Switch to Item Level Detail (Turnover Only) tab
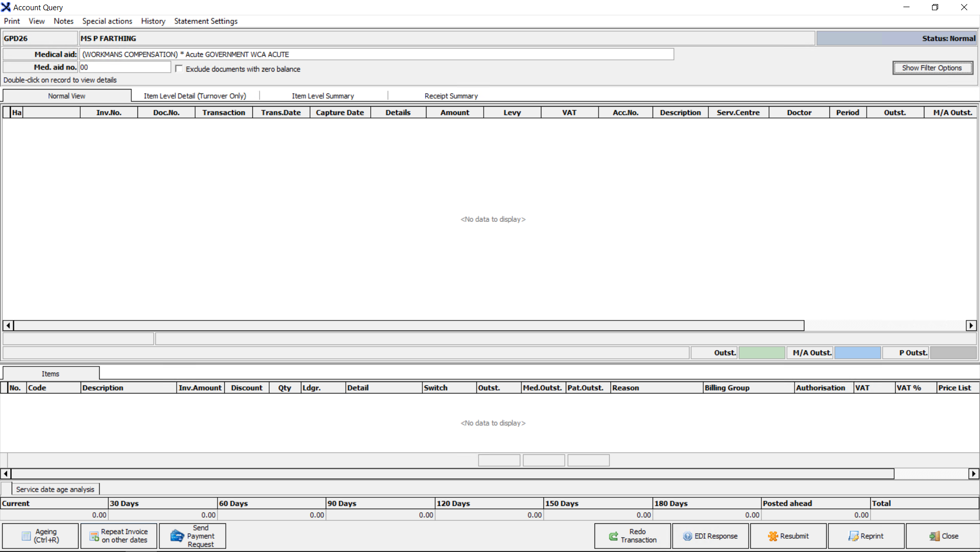The height and width of the screenshot is (552, 980). click(195, 96)
